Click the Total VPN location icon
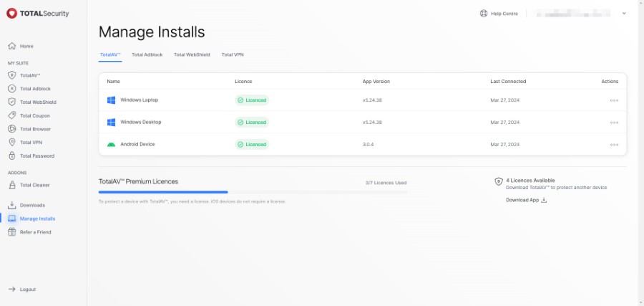The image size is (644, 306). click(x=11, y=143)
